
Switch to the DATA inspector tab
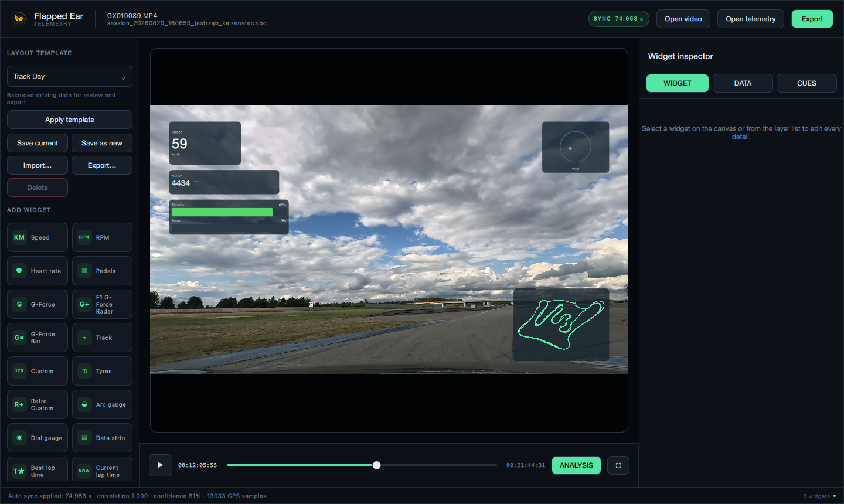(743, 83)
